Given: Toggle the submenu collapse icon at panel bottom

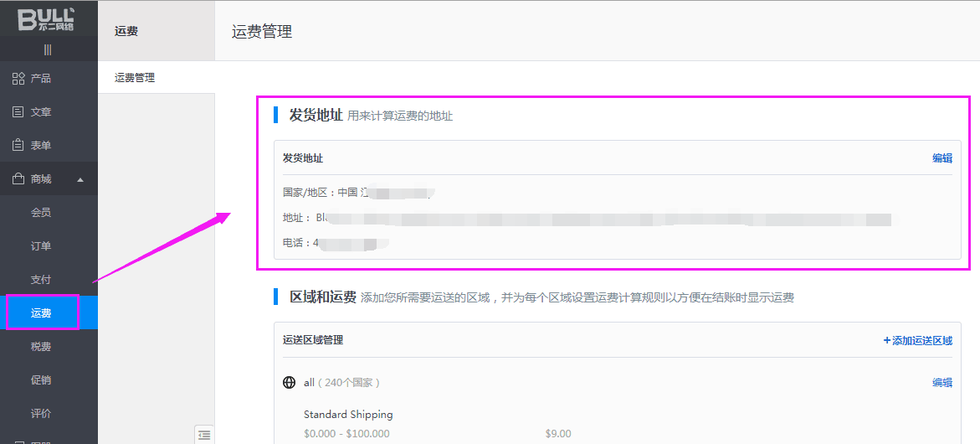Looking at the screenshot, I should pyautogui.click(x=204, y=434).
